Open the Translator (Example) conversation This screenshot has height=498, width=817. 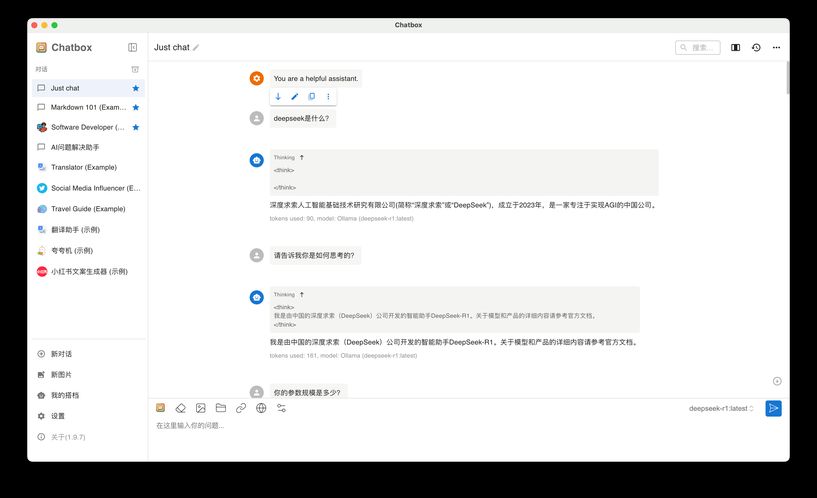89,167
